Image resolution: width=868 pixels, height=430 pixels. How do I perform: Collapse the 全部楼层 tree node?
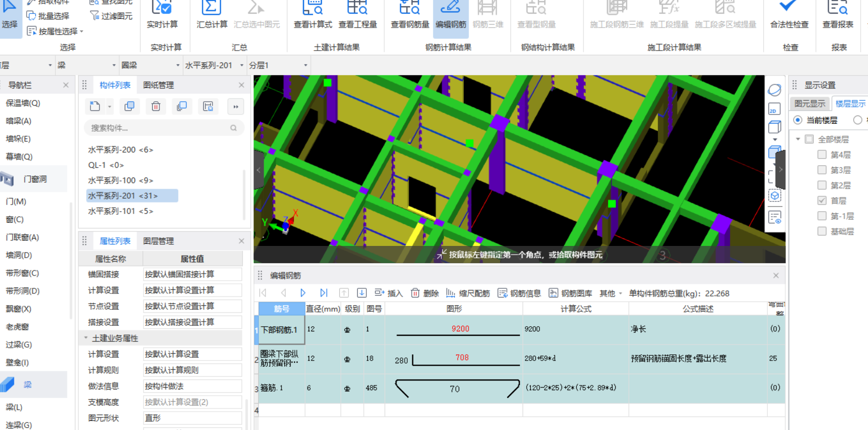pos(798,139)
